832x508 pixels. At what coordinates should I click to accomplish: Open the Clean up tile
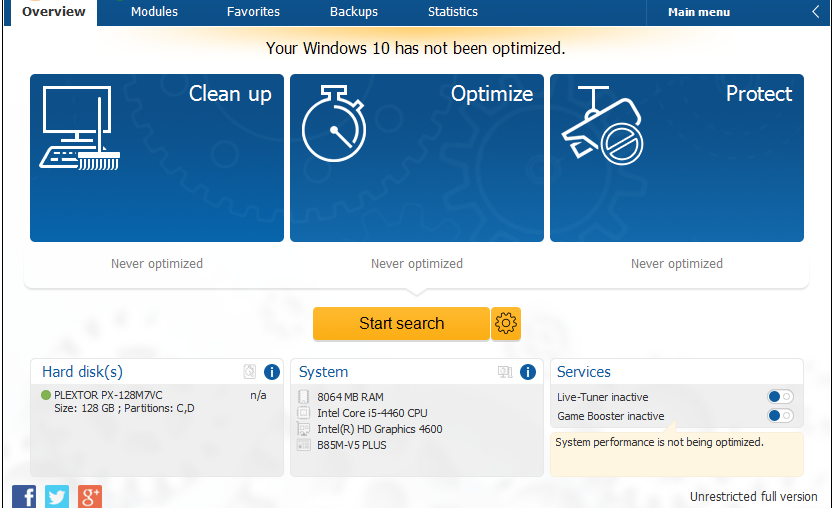click(x=157, y=158)
